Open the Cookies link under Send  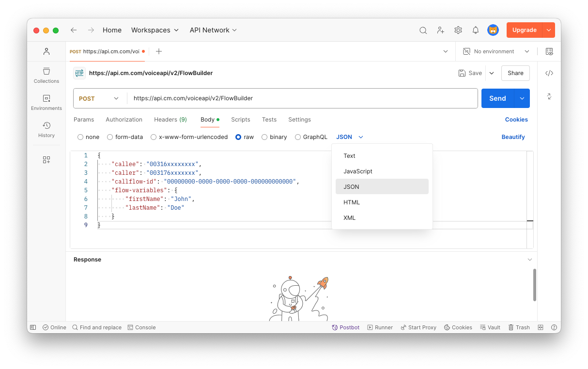[516, 120]
